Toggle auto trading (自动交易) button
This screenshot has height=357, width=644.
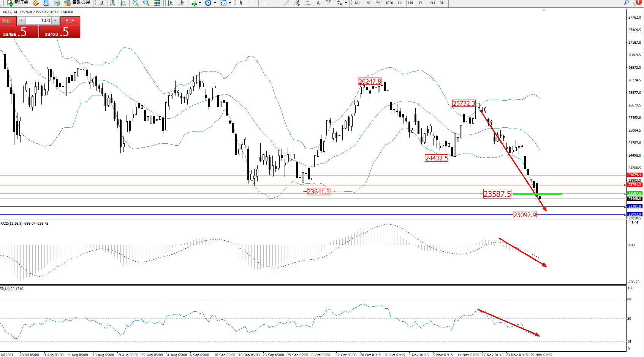(x=78, y=3)
